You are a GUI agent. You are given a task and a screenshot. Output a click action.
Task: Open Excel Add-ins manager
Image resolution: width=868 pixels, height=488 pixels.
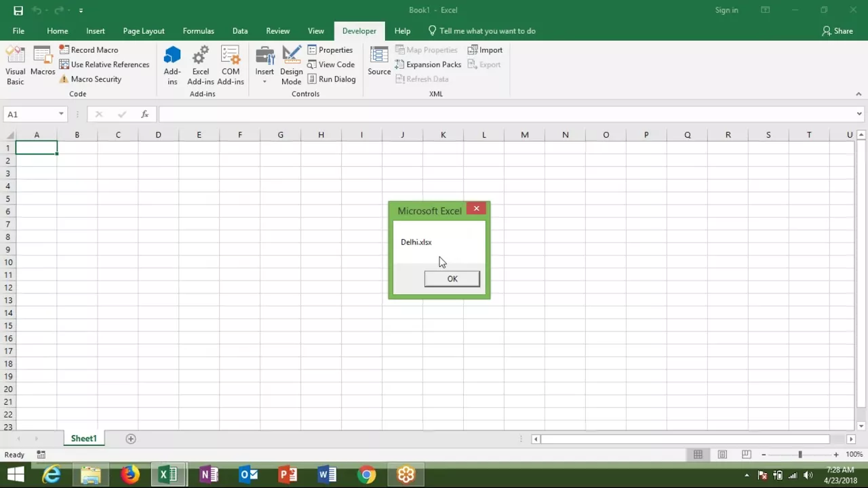tap(201, 66)
